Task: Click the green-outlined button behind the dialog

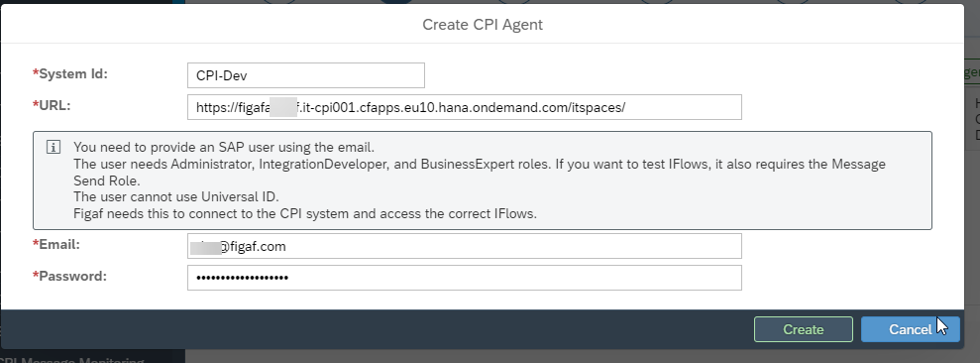Action: (x=972, y=72)
